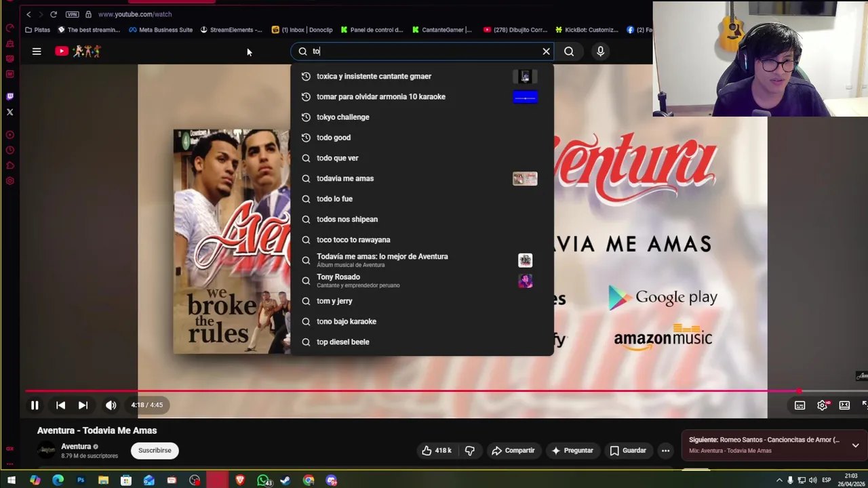The width and height of the screenshot is (868, 488).
Task: Open the YouTube hamburger guide menu
Action: coord(37,51)
